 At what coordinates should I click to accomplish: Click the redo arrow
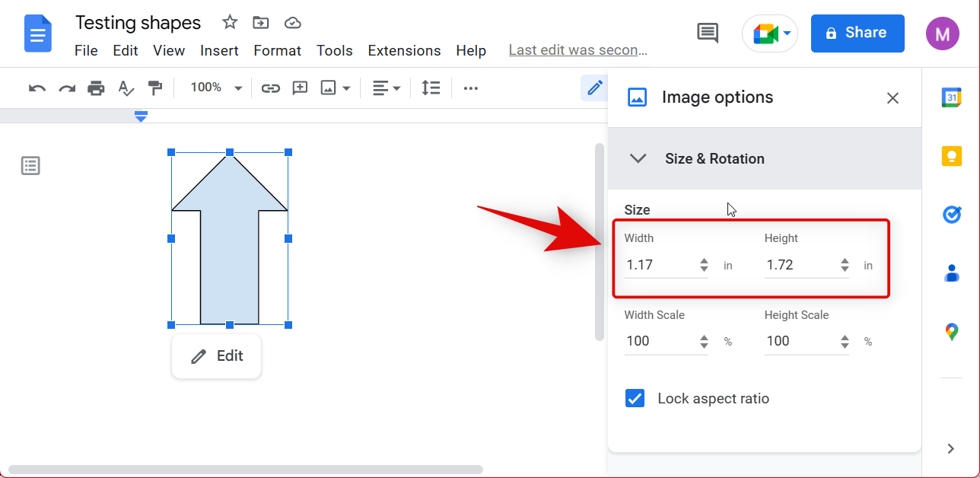67,88
